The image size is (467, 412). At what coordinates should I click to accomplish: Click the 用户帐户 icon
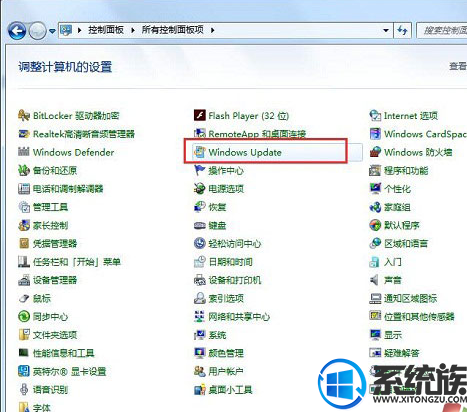click(x=200, y=371)
